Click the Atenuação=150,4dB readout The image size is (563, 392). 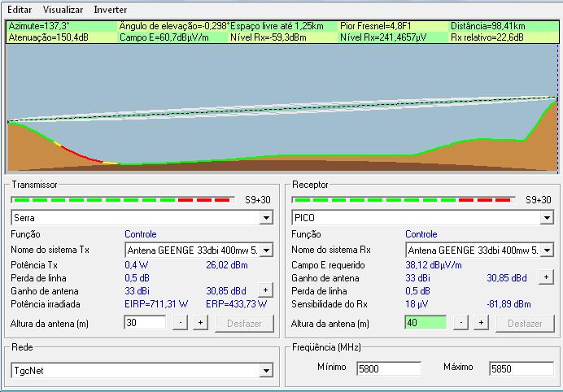48,37
